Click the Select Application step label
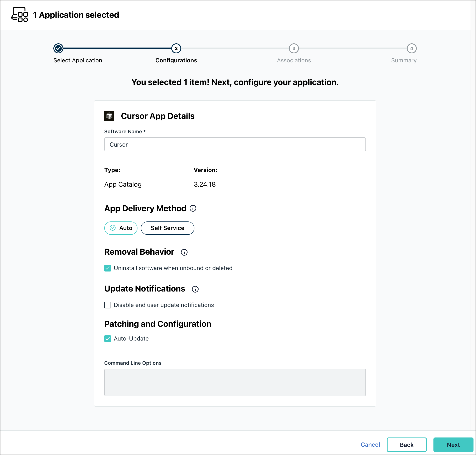The image size is (476, 455). click(78, 60)
